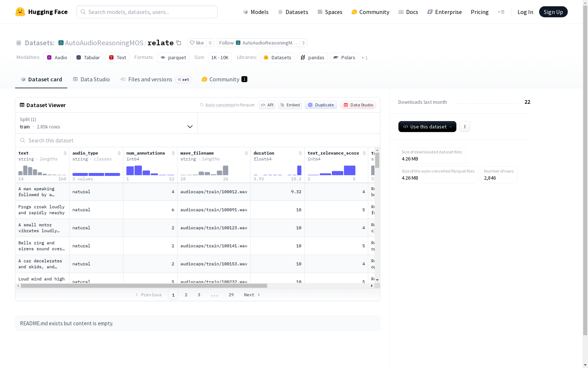Image resolution: width=588 pixels, height=368 pixels.
Task: Open the 'A car decelerates' row
Action: [42, 264]
